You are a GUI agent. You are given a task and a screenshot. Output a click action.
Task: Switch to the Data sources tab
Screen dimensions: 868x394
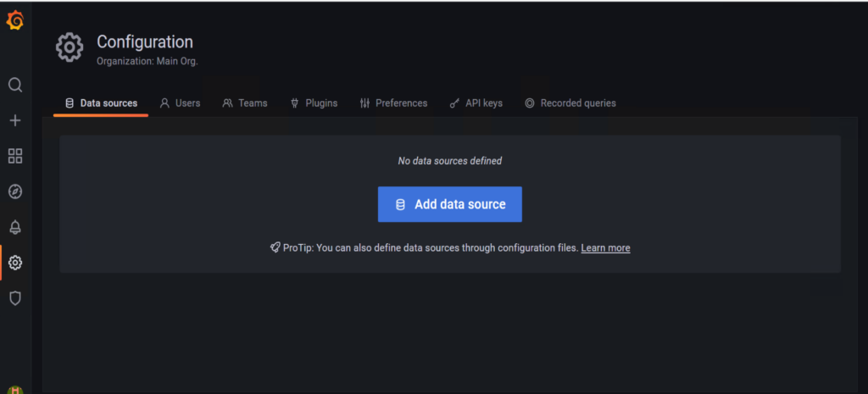point(101,103)
